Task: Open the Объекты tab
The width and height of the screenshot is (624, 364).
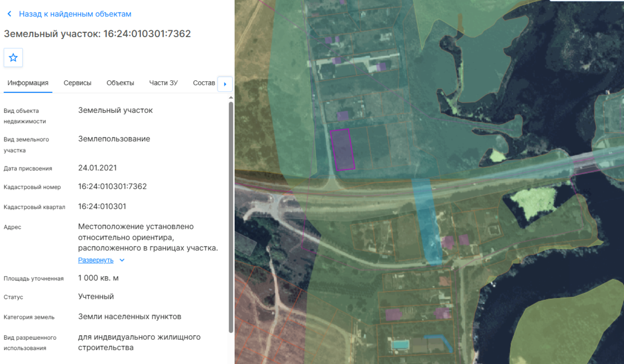Action: coord(120,83)
